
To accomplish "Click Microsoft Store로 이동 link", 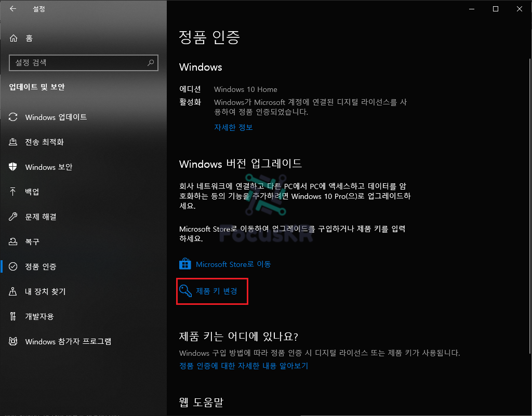I will [x=233, y=264].
